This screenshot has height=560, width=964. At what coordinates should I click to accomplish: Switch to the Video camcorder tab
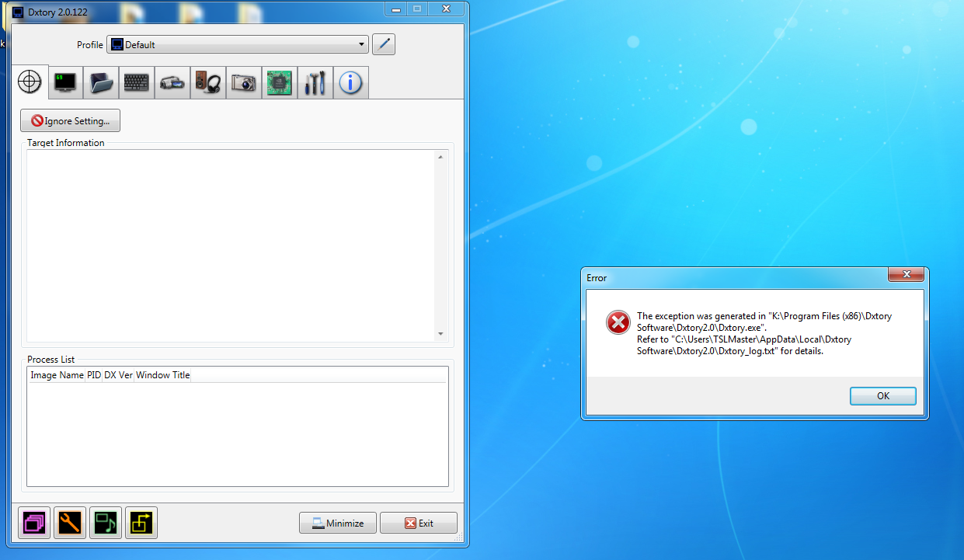pos(172,82)
